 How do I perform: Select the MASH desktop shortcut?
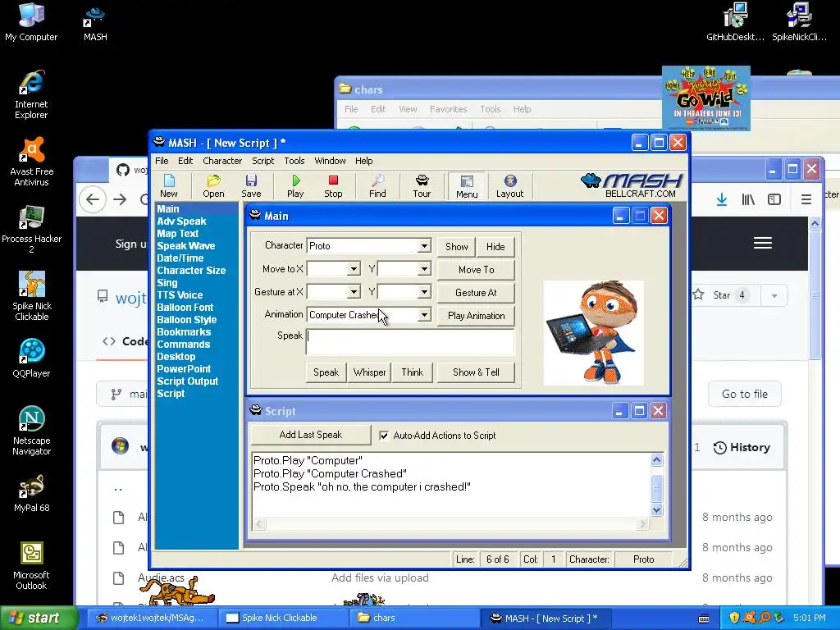[x=95, y=22]
